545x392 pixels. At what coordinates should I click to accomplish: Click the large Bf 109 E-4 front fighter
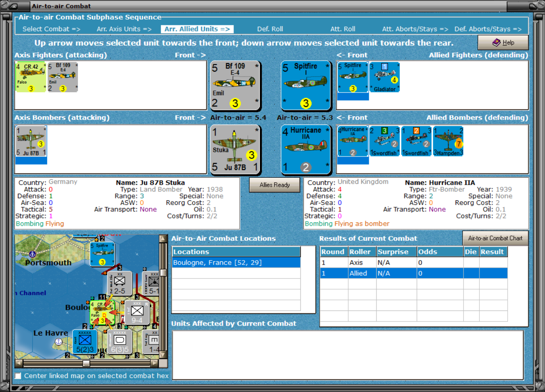pyautogui.click(x=235, y=85)
